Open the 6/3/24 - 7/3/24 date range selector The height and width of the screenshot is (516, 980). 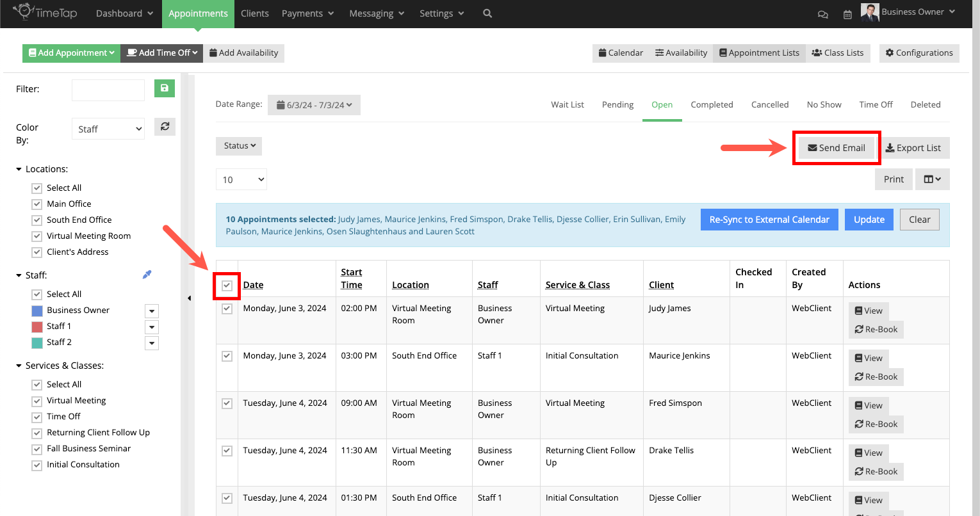314,104
